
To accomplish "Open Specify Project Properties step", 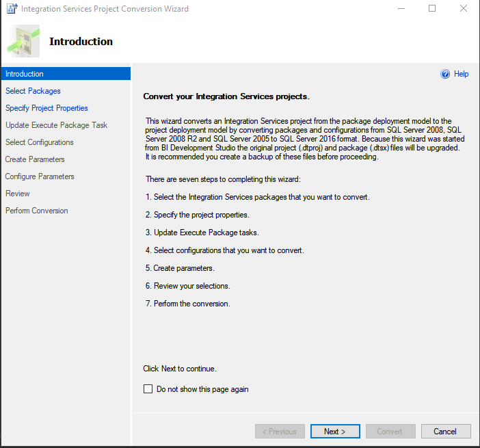I will click(46, 108).
